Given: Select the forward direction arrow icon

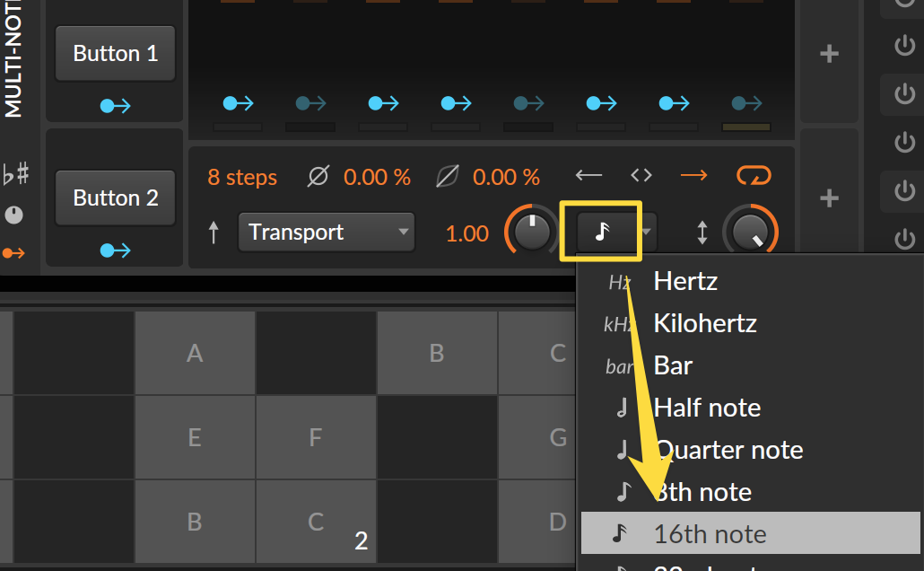Looking at the screenshot, I should point(693,175).
